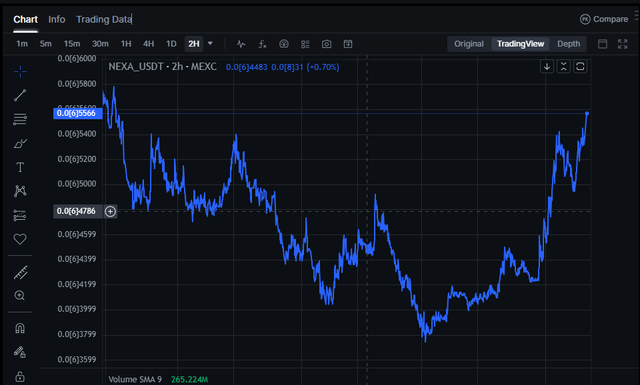Screen dimensions: 640x385
Task: Click the crosshair price label 0.0{6}4786
Action: point(78,211)
